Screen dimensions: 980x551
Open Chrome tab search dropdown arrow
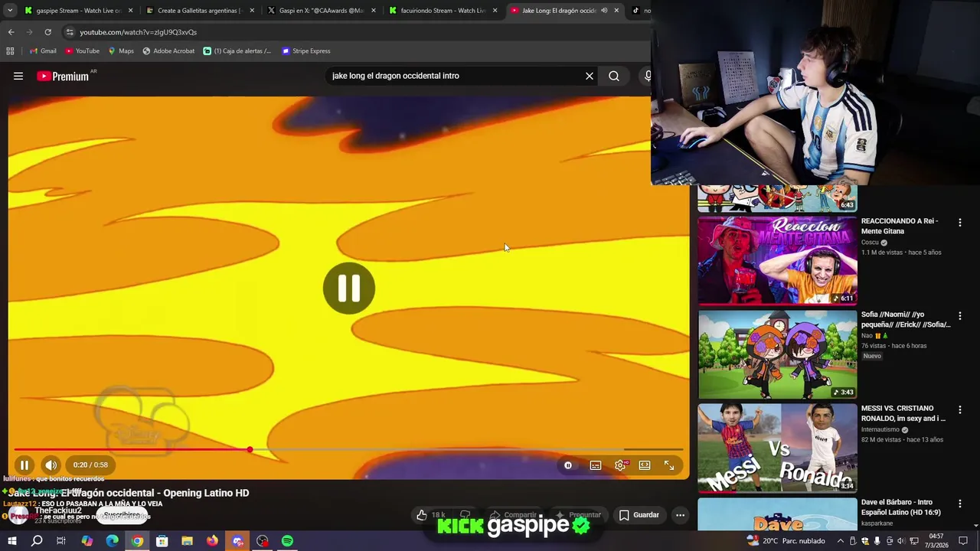10,11
